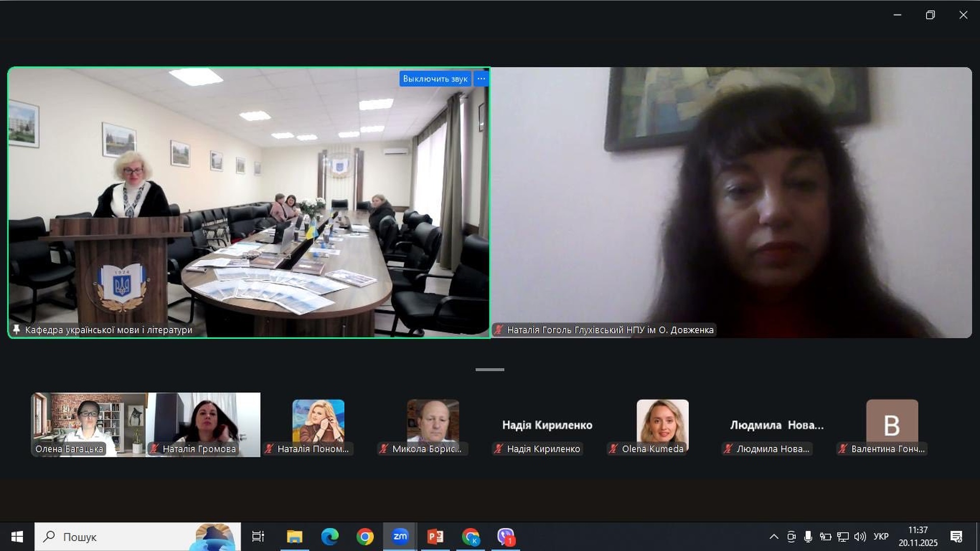Expand hidden system tray icons chevron
The width and height of the screenshot is (980, 551).
tap(774, 537)
